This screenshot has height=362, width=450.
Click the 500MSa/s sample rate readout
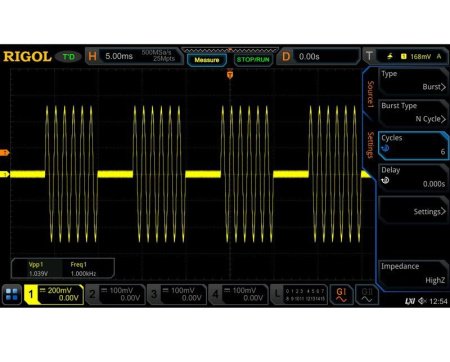click(x=157, y=53)
